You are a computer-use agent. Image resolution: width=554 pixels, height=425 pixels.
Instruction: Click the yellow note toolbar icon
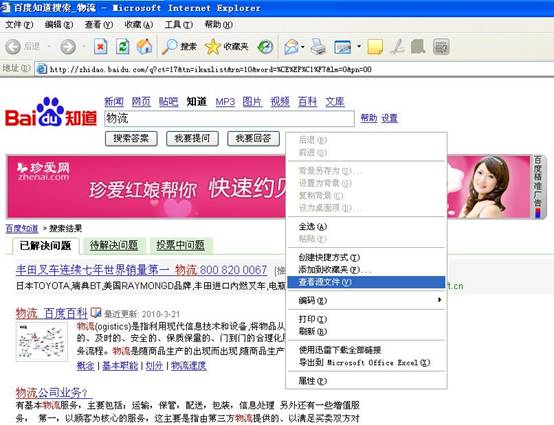click(x=375, y=47)
